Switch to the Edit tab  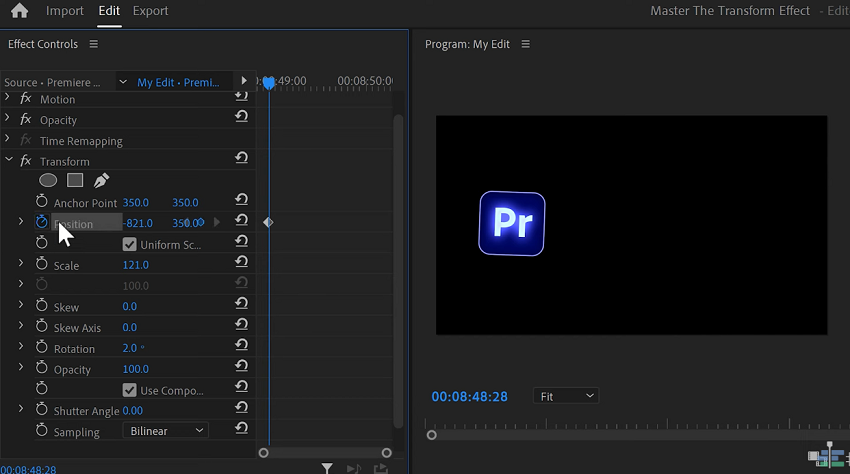(109, 11)
